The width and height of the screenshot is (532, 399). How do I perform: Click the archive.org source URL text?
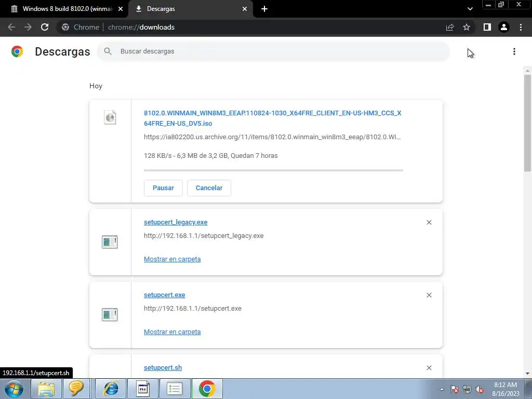tap(272, 137)
